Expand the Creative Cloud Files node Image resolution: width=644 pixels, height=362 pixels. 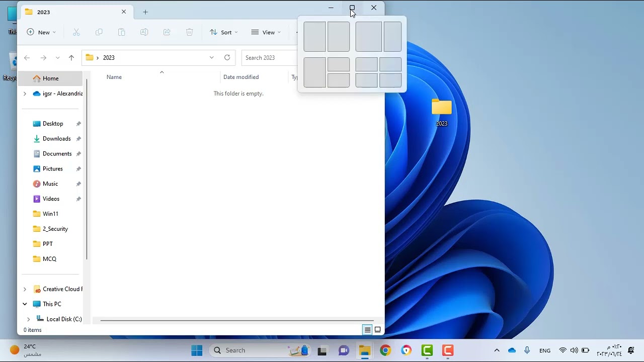coord(25,289)
